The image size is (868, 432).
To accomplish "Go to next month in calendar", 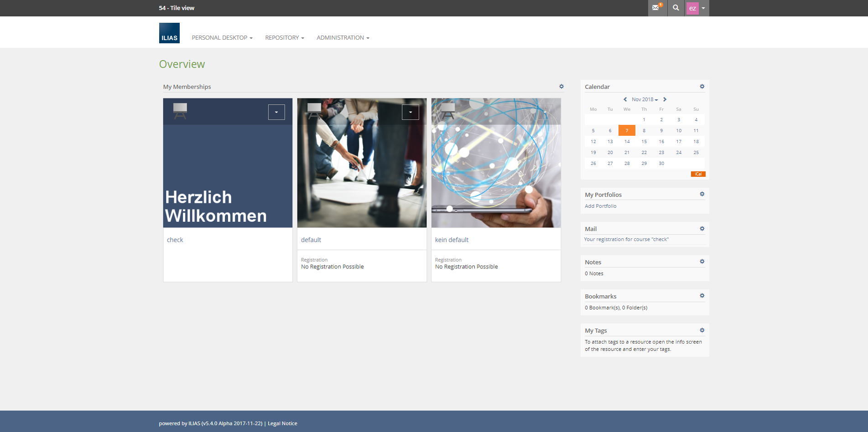I will point(665,99).
